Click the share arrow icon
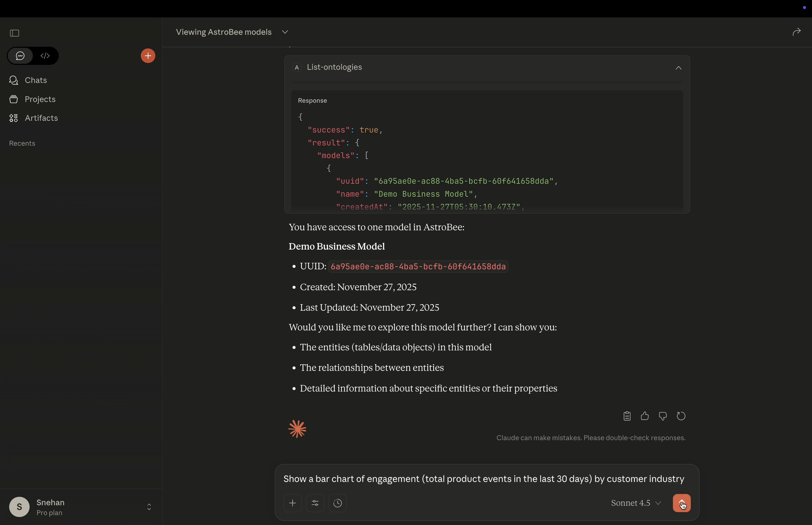The width and height of the screenshot is (812, 525). (x=796, y=32)
